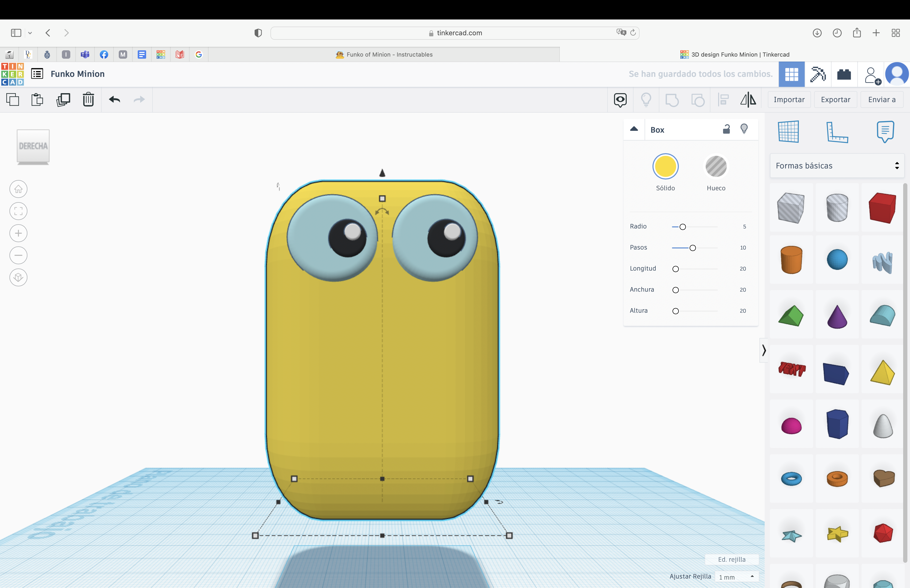Click the Duplicate and repeat icon
Screen dimensions: 910x588
[63, 100]
